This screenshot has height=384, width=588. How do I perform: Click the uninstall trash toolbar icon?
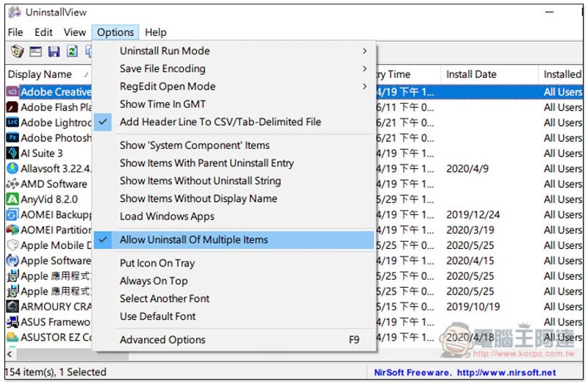(x=17, y=51)
